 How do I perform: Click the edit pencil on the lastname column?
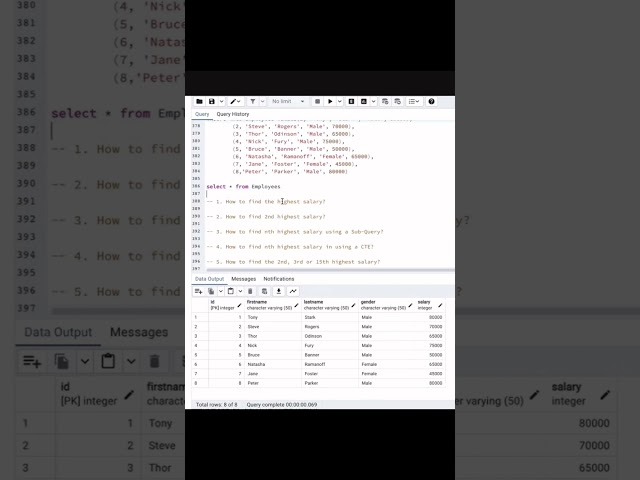[353, 305]
